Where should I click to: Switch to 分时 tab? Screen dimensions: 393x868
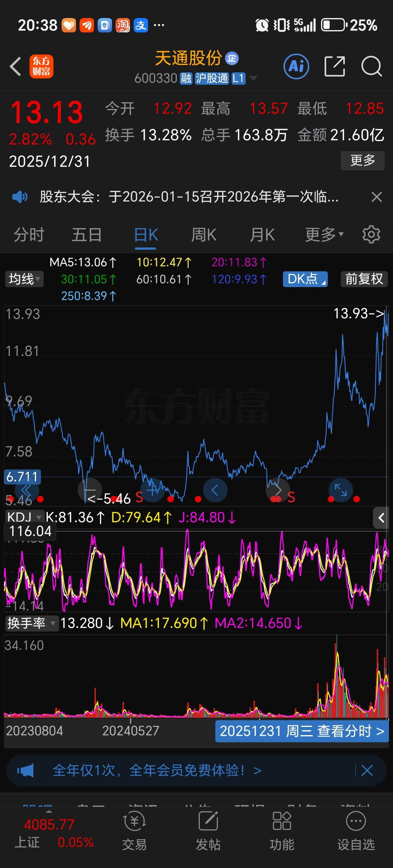point(29,235)
